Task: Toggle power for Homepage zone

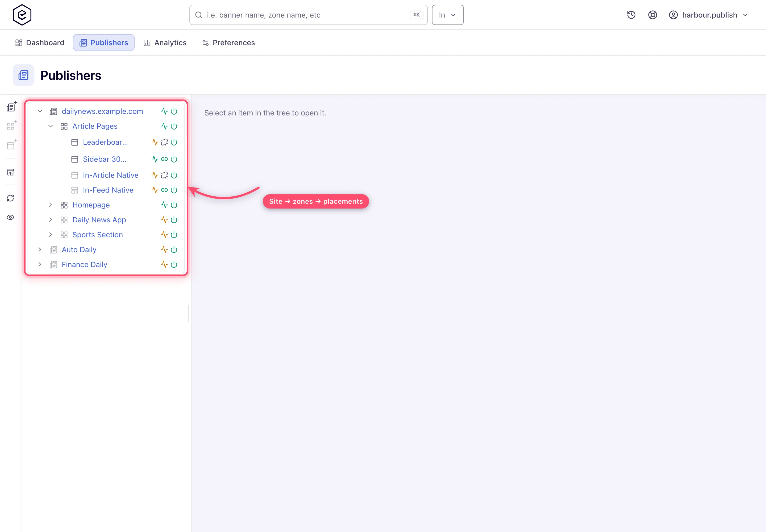Action: [x=174, y=205]
